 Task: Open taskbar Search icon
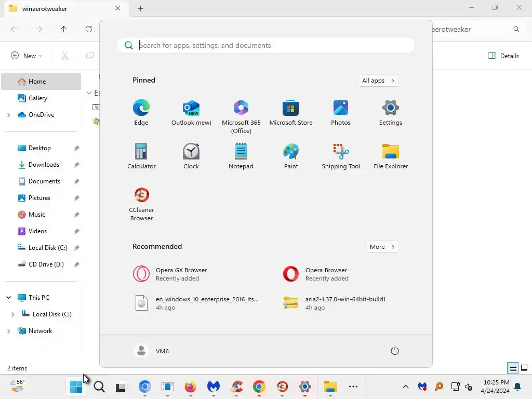[x=99, y=387]
